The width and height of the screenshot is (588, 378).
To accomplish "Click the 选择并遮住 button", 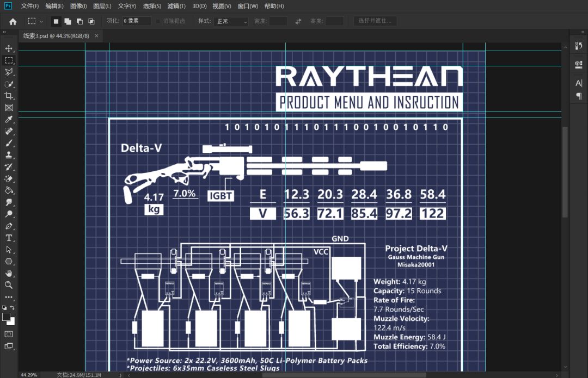I will pyautogui.click(x=375, y=21).
